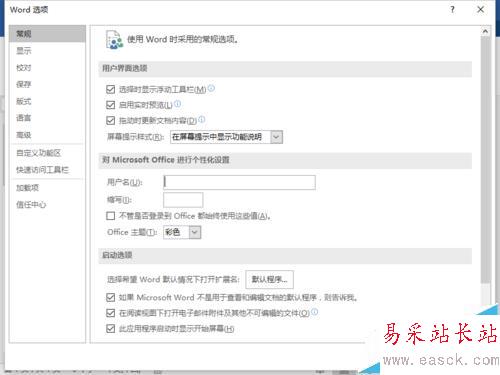Click info icon beside 拖动时更新文档内容
500x375 pixels.
202,119
